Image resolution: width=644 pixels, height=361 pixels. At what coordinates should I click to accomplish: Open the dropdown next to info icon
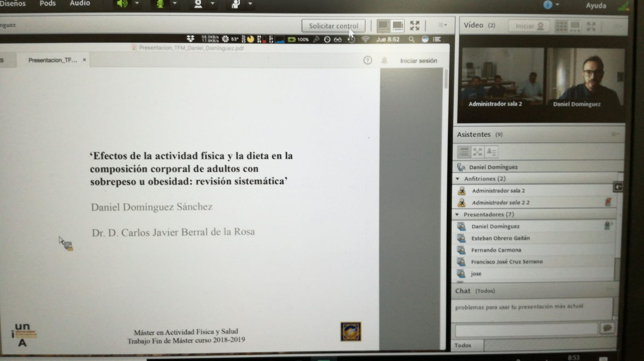pyautogui.click(x=557, y=4)
